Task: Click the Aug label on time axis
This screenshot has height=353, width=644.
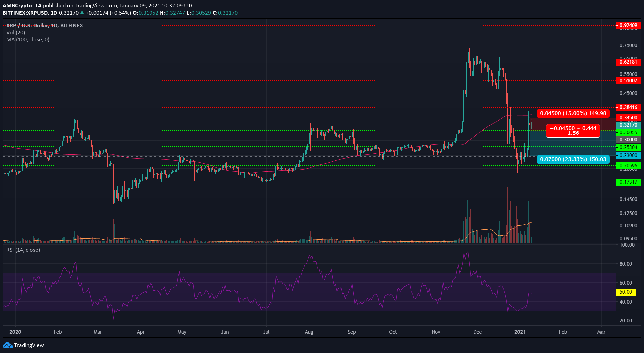Action: click(x=309, y=332)
